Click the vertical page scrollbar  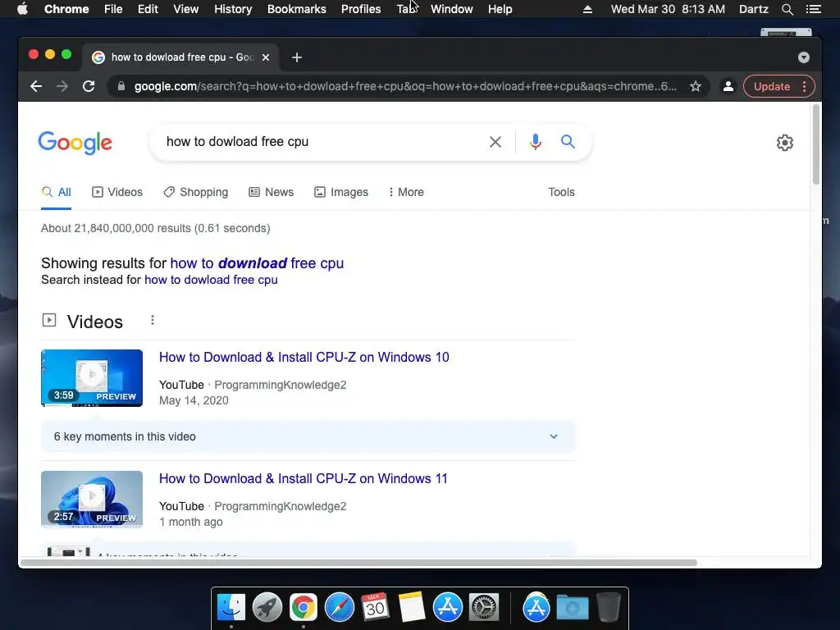(816, 144)
